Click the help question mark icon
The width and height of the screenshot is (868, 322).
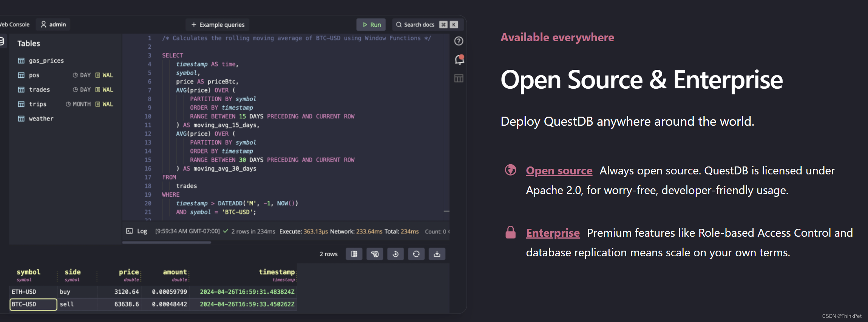coord(459,41)
